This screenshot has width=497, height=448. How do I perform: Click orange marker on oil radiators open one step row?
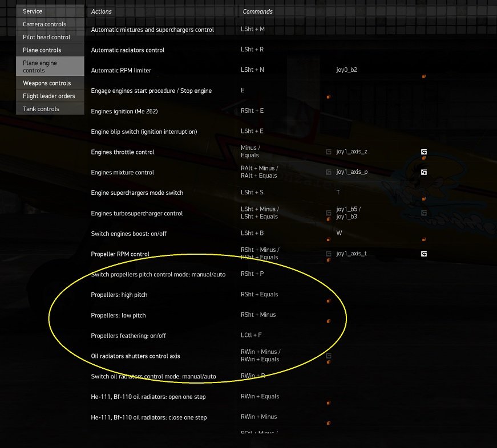coord(328,403)
